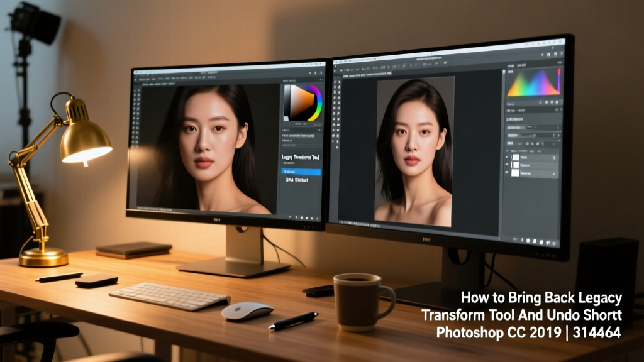Click the white swatch below the color picker
Image resolution: width=644 pixels, height=362 pixels.
[x=286, y=119]
